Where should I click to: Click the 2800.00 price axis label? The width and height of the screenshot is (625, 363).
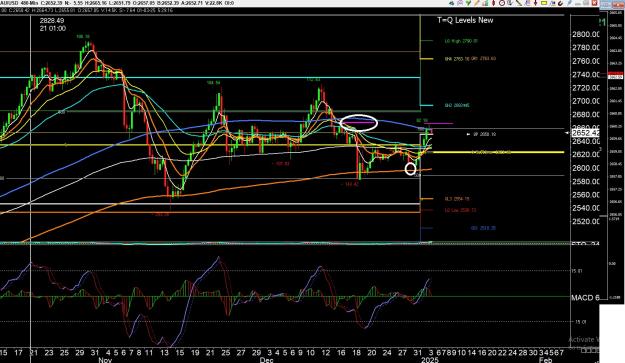[x=586, y=34]
